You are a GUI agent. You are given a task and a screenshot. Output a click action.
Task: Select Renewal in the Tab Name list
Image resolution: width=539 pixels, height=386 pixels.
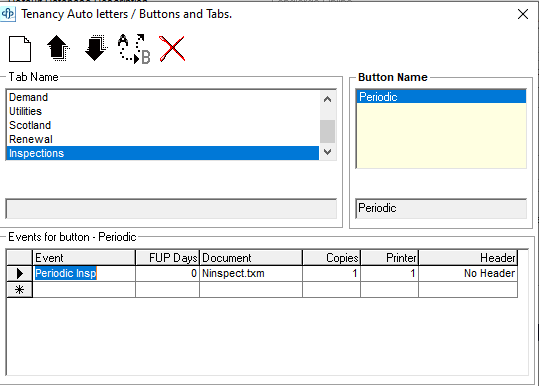coord(163,139)
